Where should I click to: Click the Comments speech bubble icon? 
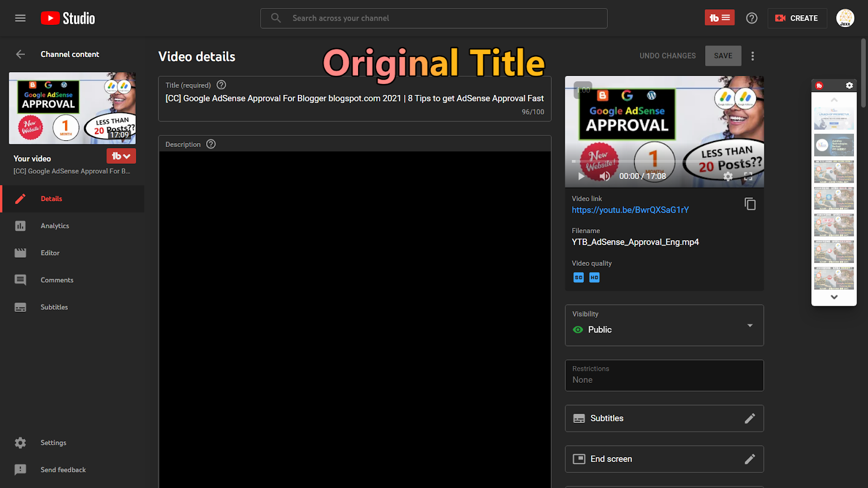[x=20, y=280]
